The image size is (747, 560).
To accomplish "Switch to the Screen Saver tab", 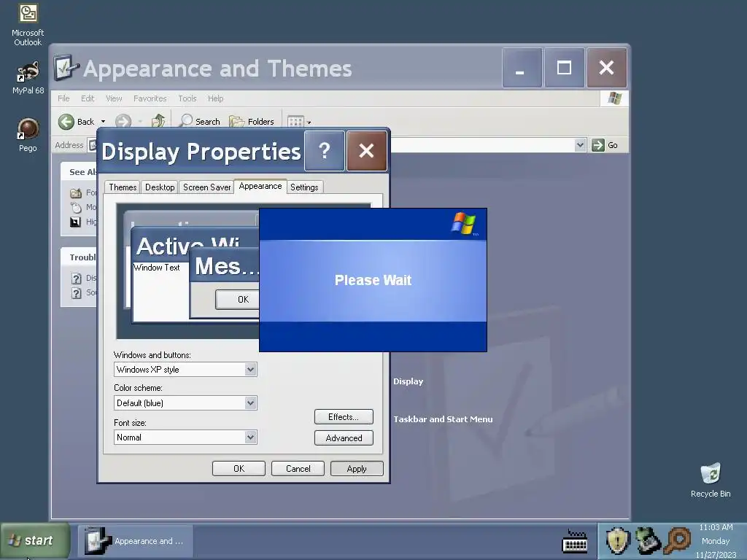I will click(206, 187).
